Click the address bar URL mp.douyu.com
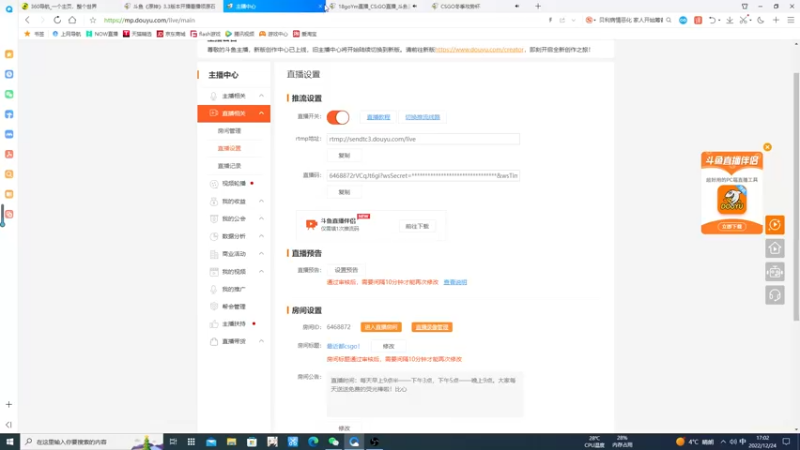Viewport: 800px width, 450px height. tap(149, 20)
